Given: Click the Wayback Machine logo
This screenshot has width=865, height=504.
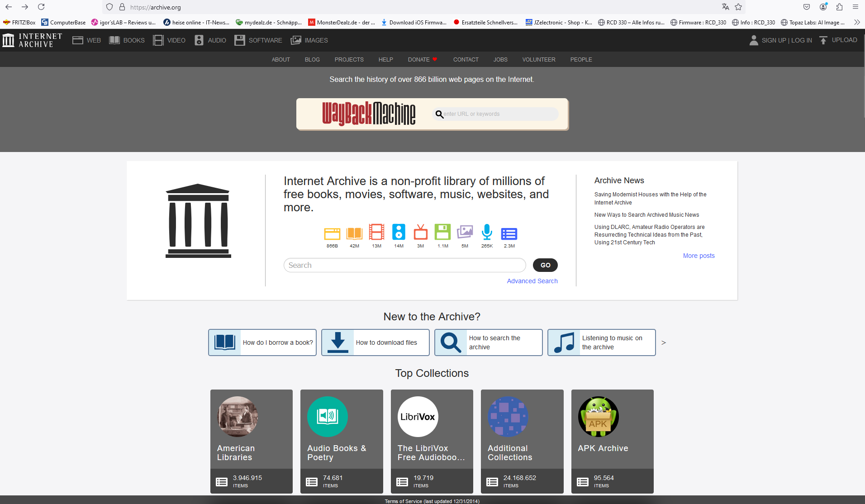Looking at the screenshot, I should click(369, 114).
